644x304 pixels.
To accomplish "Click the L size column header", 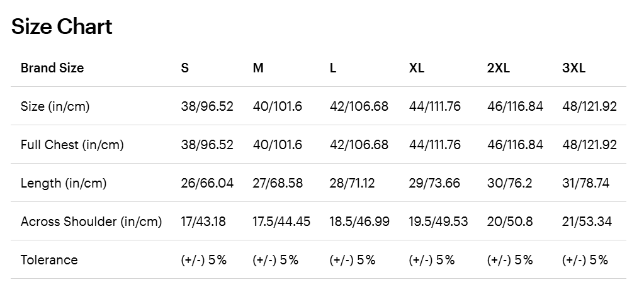I will pos(333,68).
